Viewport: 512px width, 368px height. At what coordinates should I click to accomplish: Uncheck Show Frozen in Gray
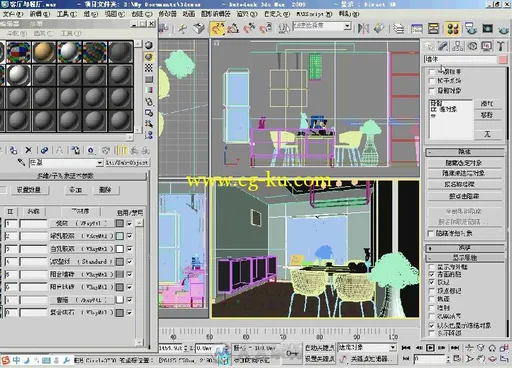(x=432, y=325)
